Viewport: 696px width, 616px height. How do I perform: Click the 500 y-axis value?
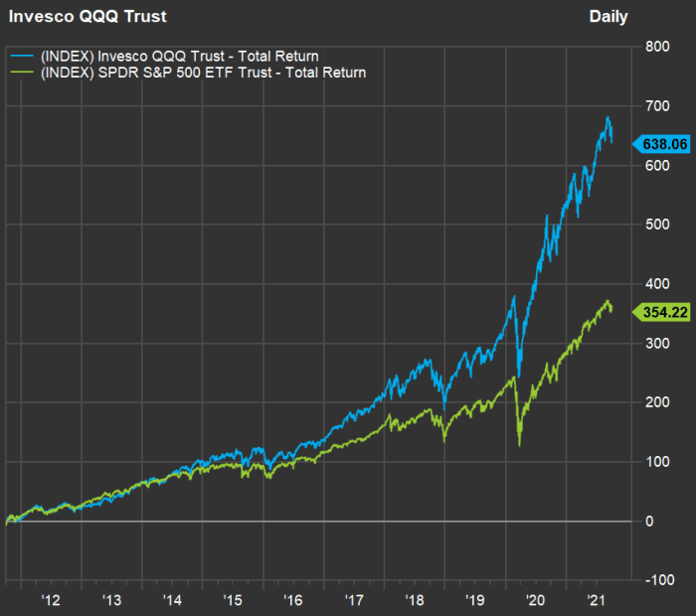[x=657, y=225]
